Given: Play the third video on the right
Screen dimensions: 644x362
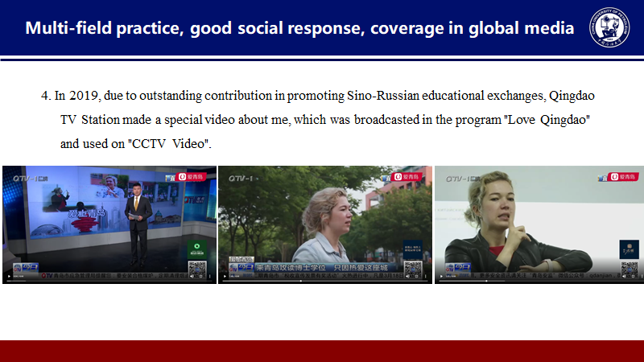Looking at the screenshot, I should [x=441, y=278].
